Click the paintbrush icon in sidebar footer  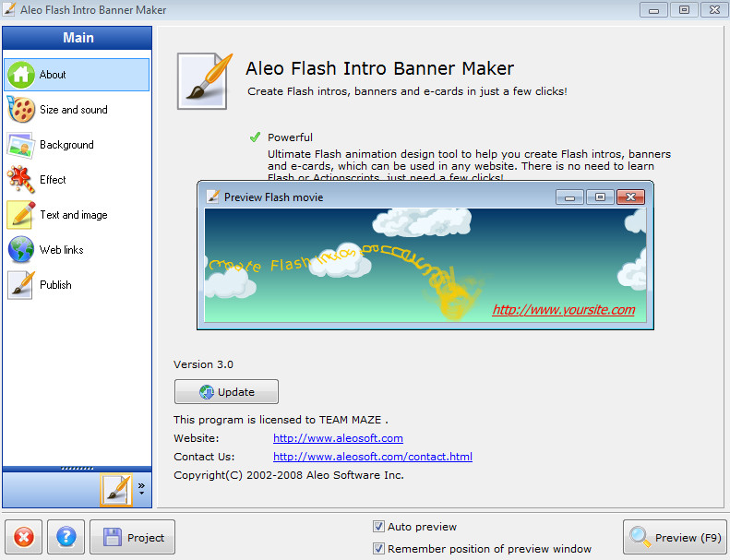coord(116,490)
